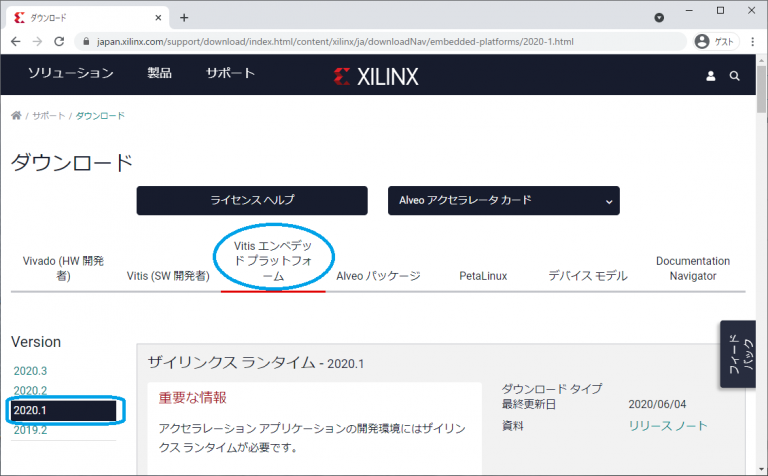Open the 製品 menu
Screen dimensions: 768x476
click(159, 74)
